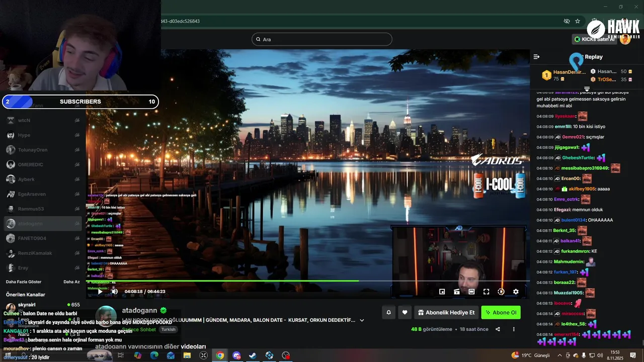Mute the video player volume
The height and width of the screenshot is (362, 644).
pyautogui.click(x=115, y=291)
